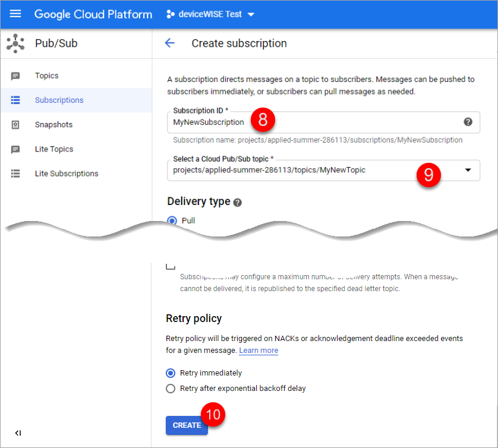This screenshot has width=498, height=448.
Task: Open the hamburger navigation menu
Action: point(15,14)
